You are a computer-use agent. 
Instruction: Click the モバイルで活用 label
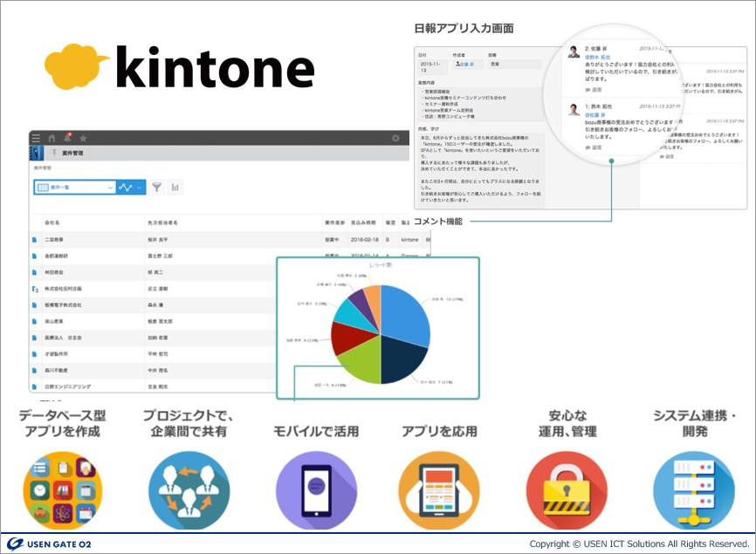(x=316, y=431)
